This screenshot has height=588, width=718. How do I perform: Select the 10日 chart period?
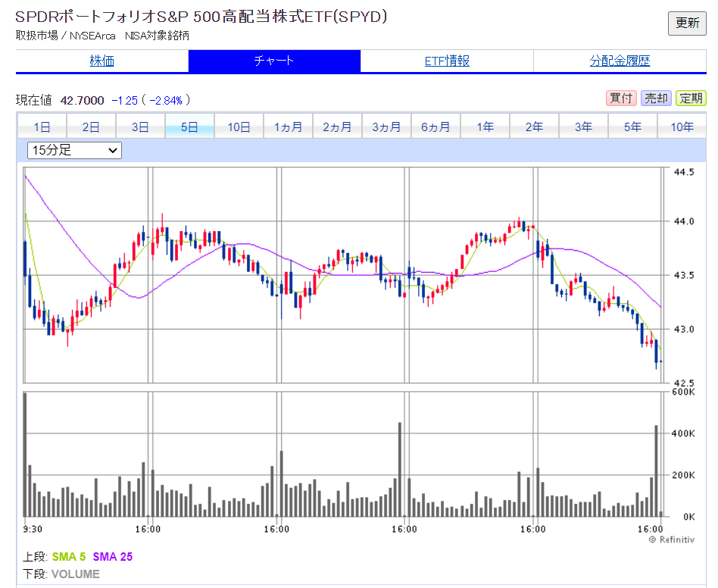coord(239,127)
